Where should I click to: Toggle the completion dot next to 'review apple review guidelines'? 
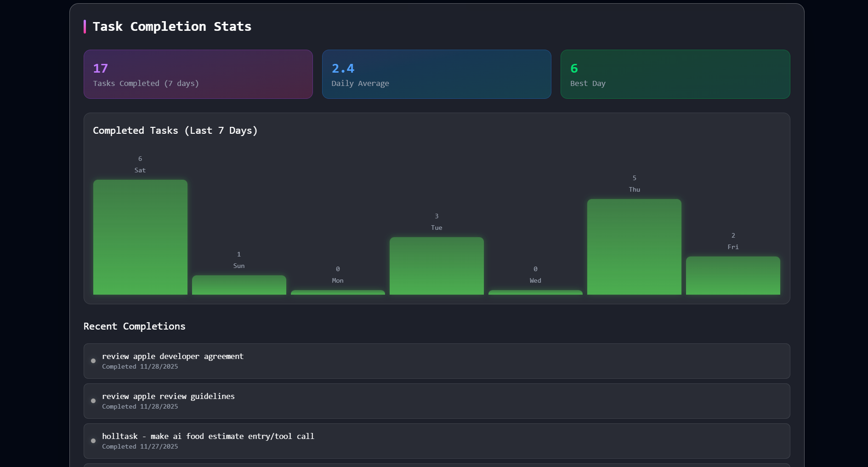94,401
